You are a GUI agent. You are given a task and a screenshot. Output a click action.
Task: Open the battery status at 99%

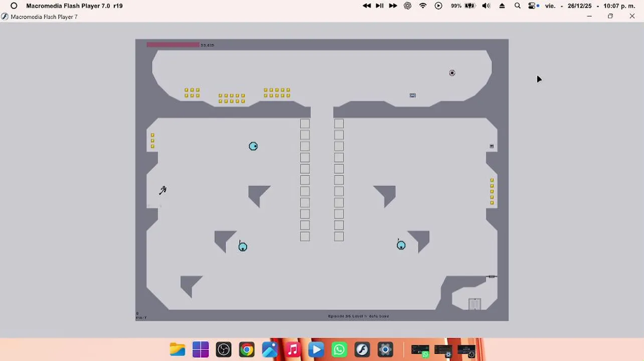coord(463,6)
